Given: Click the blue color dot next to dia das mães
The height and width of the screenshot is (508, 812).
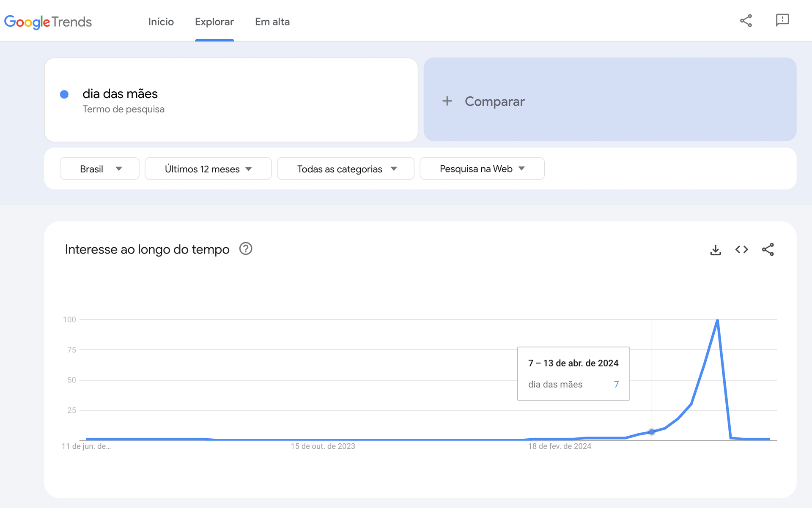Looking at the screenshot, I should click(x=64, y=94).
